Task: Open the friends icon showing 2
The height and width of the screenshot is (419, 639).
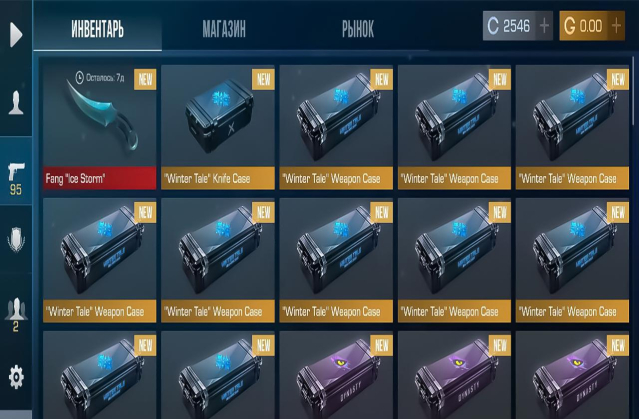Action: [16, 314]
